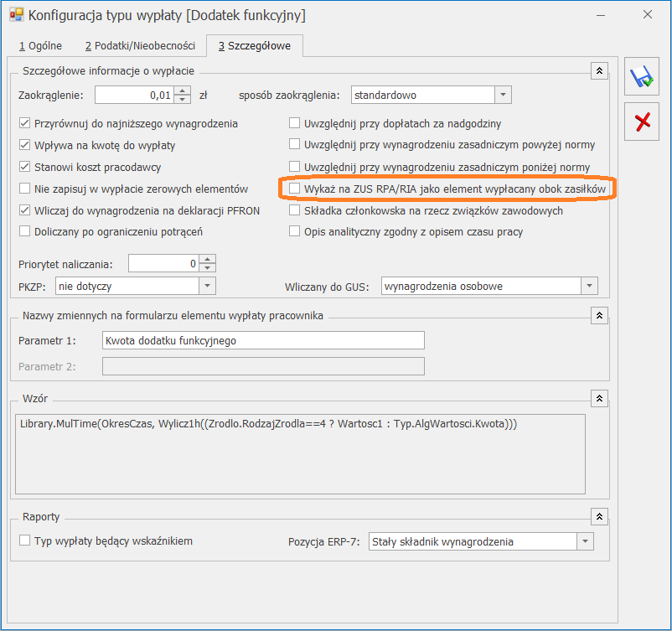Check Typ wypłaty będący wskaźnikiem
Screen dimensions: 672x631
tap(24, 540)
